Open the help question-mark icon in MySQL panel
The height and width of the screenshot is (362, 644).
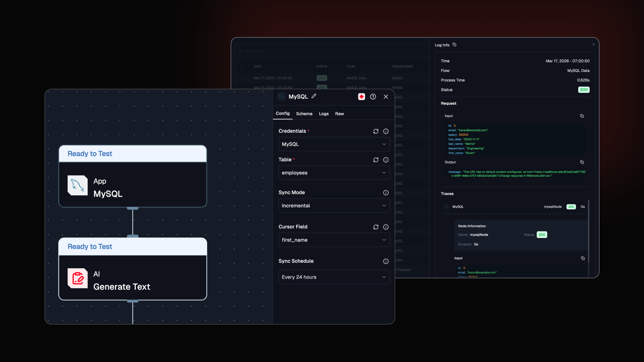click(x=373, y=97)
